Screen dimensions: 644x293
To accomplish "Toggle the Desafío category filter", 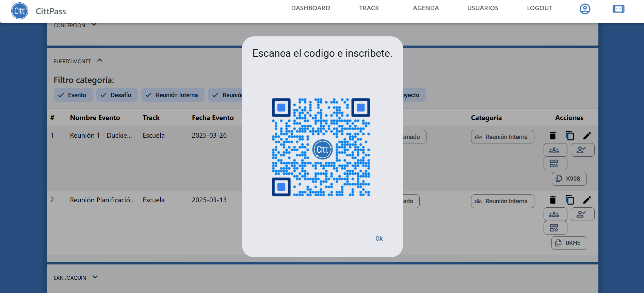I will pyautogui.click(x=117, y=95).
